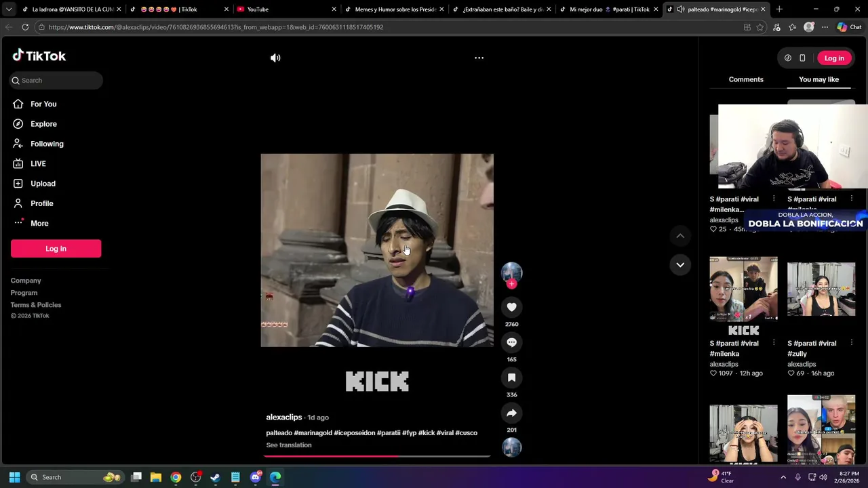Open the Copilot Chat button

849,27
